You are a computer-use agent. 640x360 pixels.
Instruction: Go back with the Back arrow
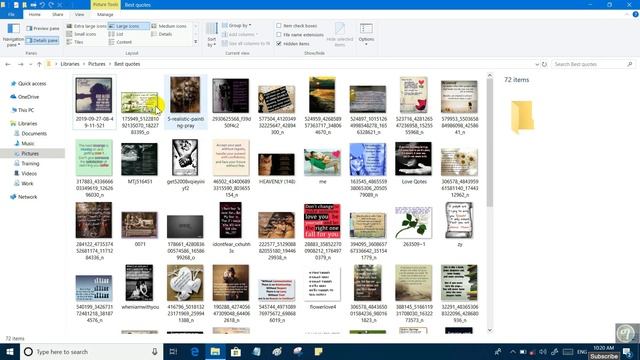click(x=8, y=64)
